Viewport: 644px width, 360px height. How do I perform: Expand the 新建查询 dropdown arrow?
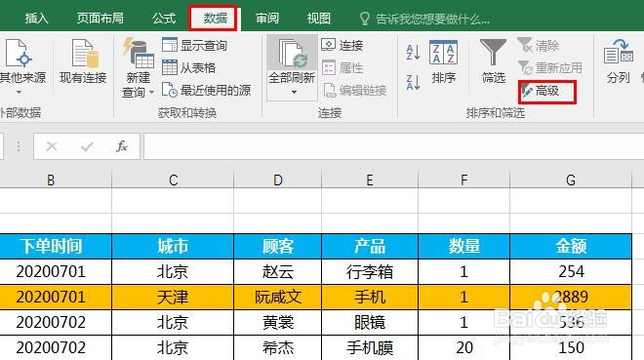(x=151, y=93)
